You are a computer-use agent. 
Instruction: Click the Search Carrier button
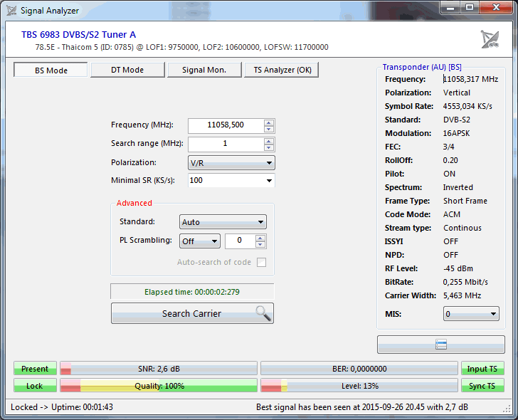click(x=192, y=313)
